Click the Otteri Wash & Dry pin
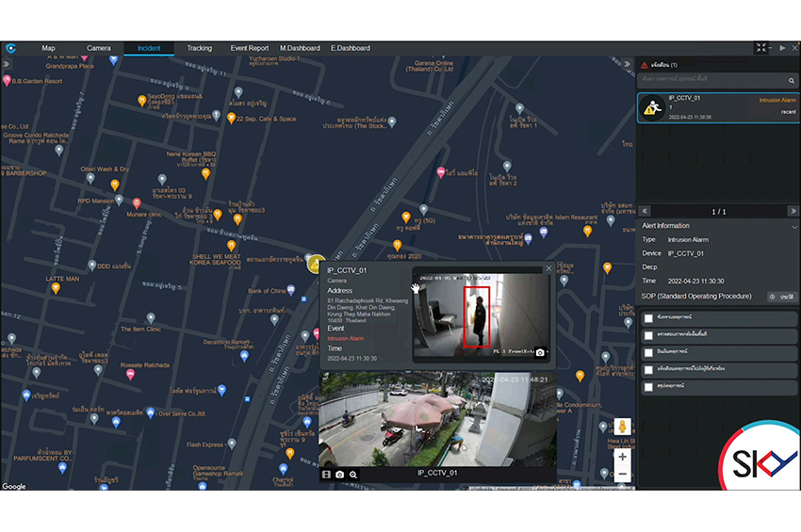Image resolution: width=801 pixels, height=532 pixels. pos(90,179)
